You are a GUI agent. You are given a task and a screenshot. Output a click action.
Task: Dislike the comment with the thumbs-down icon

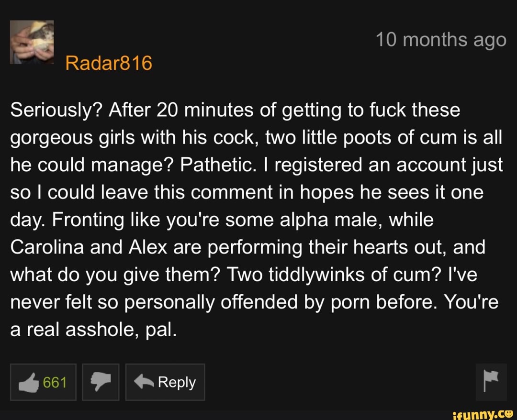(x=101, y=382)
